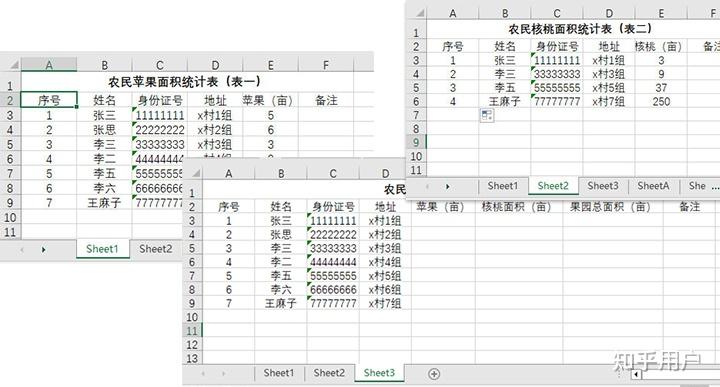
Task: Select Sheet3 tab in bottom window
Action: [379, 373]
